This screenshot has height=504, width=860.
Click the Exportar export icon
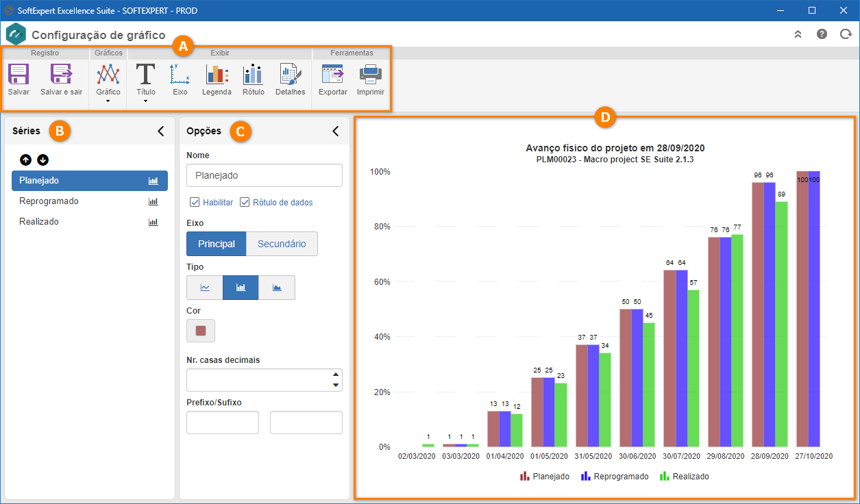[x=333, y=74]
